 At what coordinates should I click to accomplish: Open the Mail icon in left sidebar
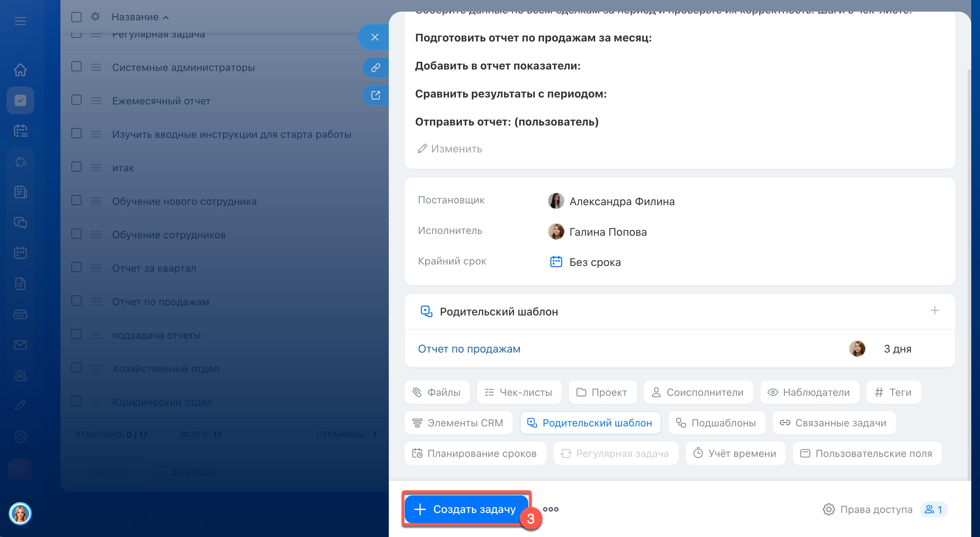[20, 345]
